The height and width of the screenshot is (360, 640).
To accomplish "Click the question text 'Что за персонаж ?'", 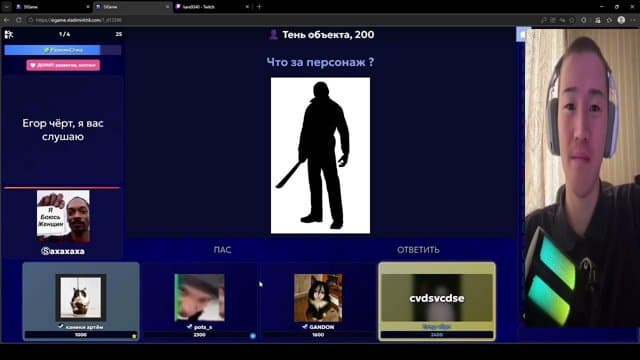I will pyautogui.click(x=320, y=62).
